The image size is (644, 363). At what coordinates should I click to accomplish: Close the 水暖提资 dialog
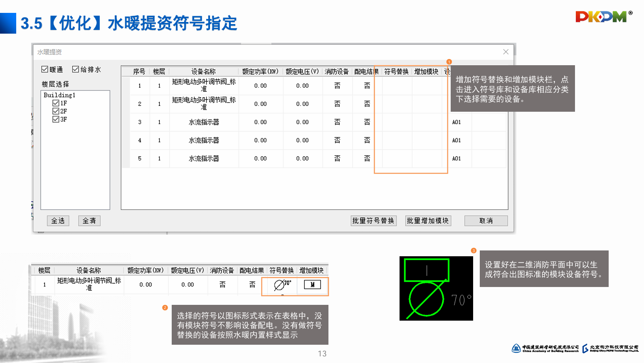[506, 52]
